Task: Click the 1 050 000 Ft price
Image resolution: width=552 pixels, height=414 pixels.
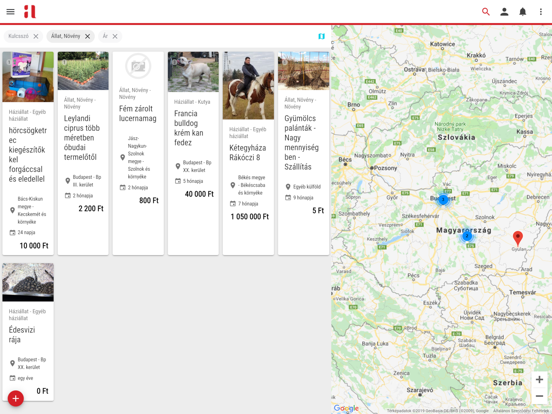Action: point(250,217)
